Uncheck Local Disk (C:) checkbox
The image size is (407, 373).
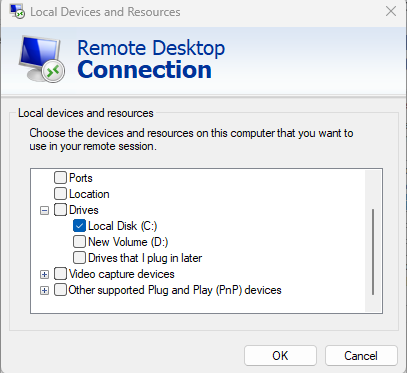pos(79,226)
